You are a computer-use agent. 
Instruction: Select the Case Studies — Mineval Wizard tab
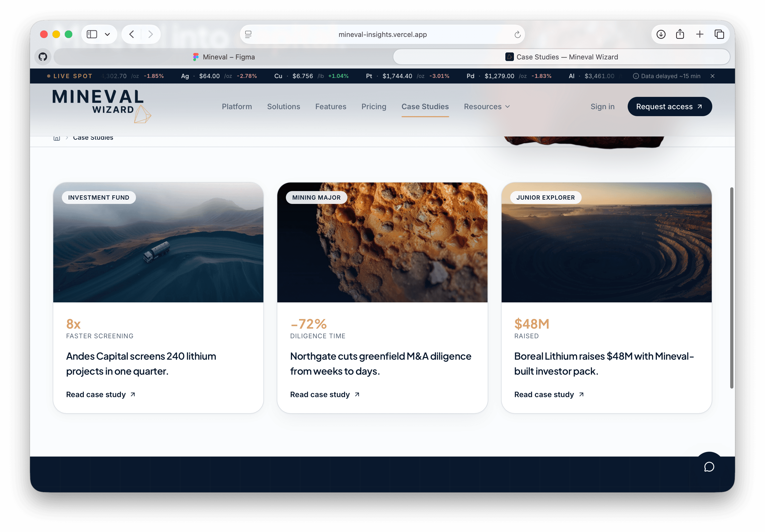(x=562, y=57)
